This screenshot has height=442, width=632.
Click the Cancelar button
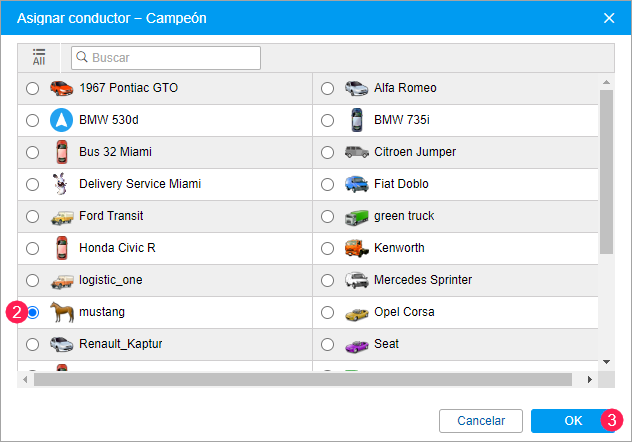coord(481,421)
